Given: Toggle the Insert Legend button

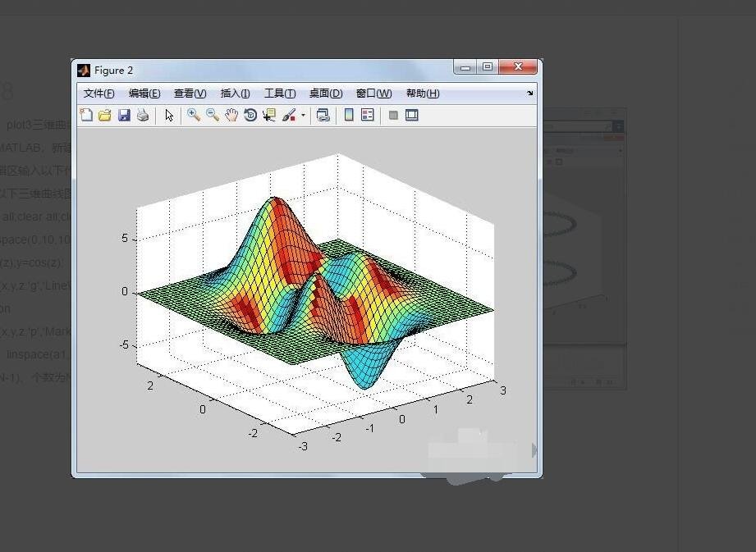Looking at the screenshot, I should point(368,116).
